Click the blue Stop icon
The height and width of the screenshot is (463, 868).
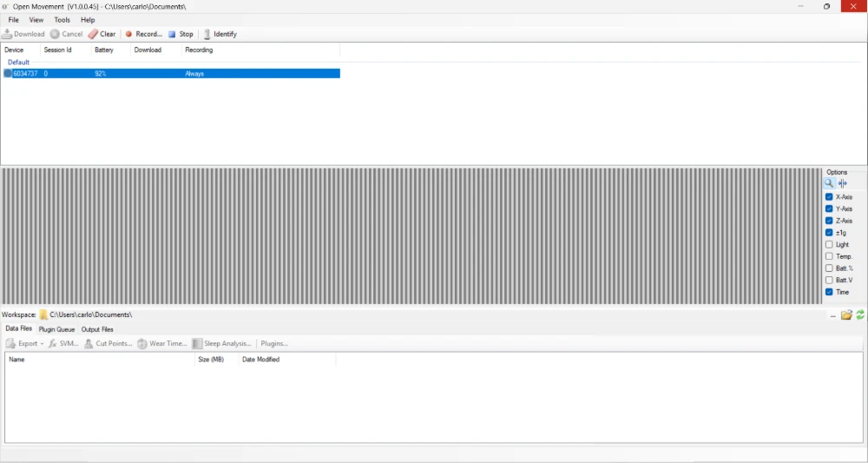[172, 34]
